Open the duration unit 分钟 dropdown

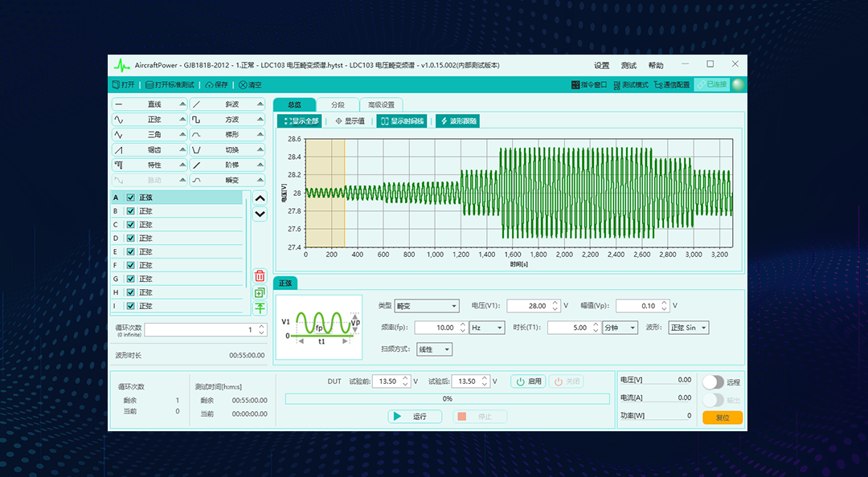[620, 328]
